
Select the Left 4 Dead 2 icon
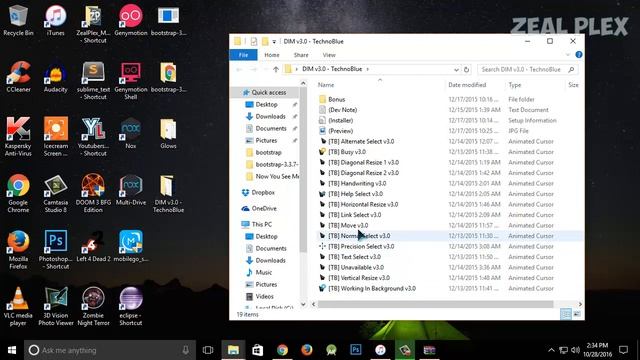93,247
